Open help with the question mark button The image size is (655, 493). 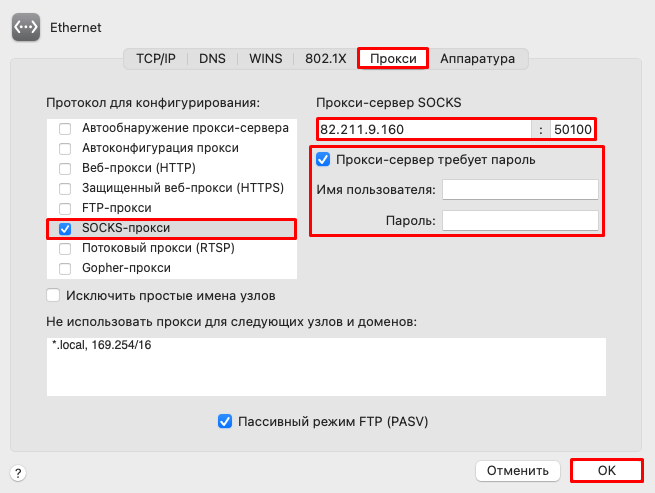point(18,473)
